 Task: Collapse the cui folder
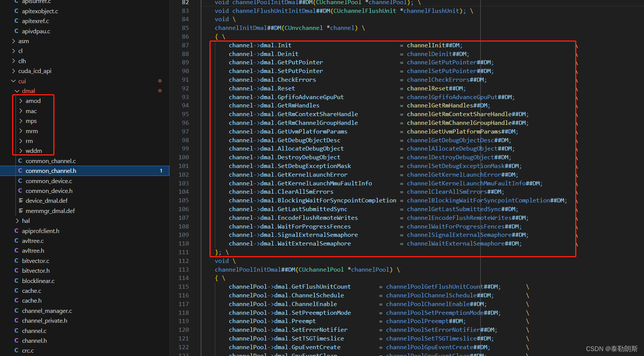click(14, 81)
